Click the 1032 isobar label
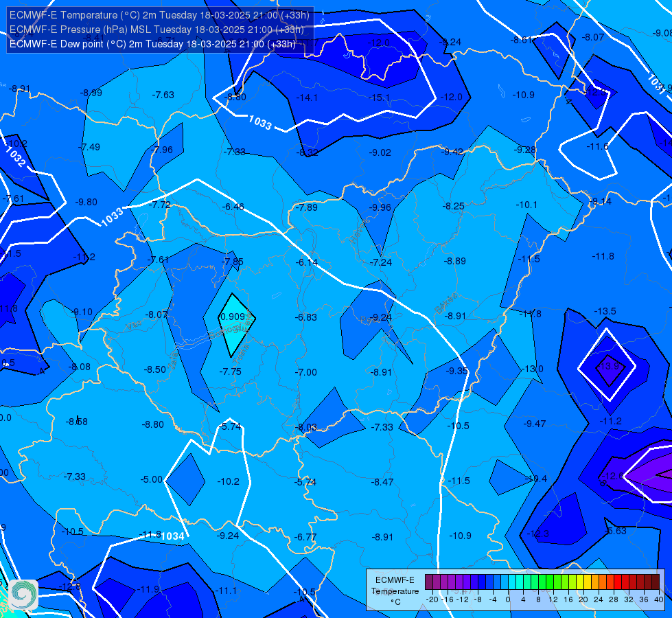 (x=16, y=157)
